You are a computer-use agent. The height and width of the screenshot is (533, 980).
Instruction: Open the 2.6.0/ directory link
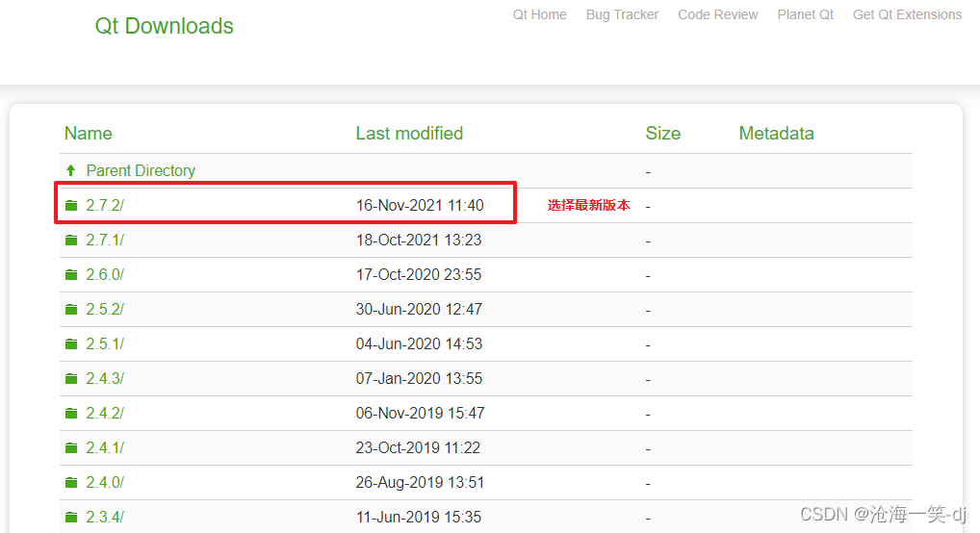(x=105, y=275)
